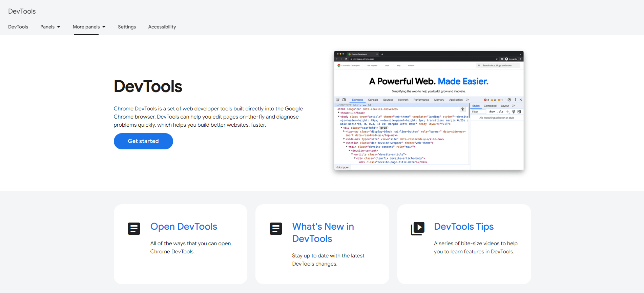Viewport: 644px width, 293px height.
Task: Click text "A series of bite-size videos to help"
Action: 476,244
